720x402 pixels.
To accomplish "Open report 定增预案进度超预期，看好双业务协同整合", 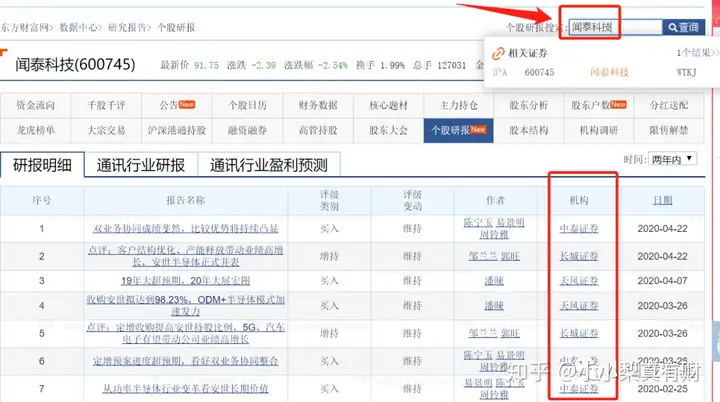I will coord(186,361).
